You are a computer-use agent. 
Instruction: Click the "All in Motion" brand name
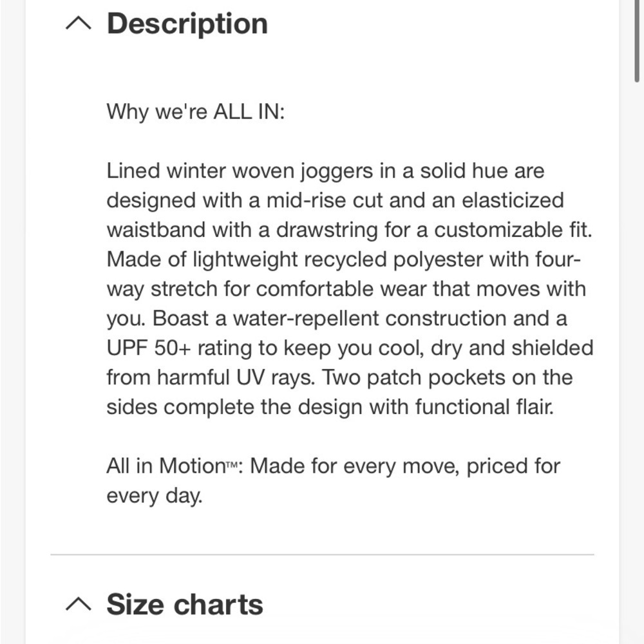click(166, 466)
